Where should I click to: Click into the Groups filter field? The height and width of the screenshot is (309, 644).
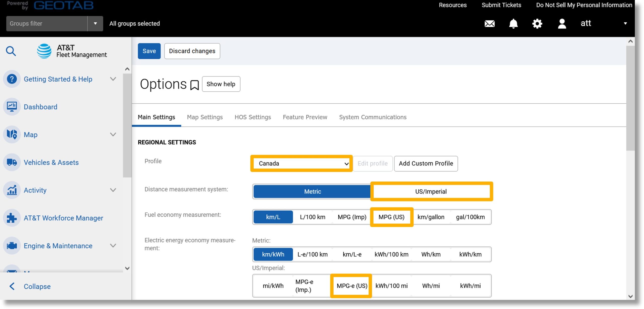coord(47,23)
